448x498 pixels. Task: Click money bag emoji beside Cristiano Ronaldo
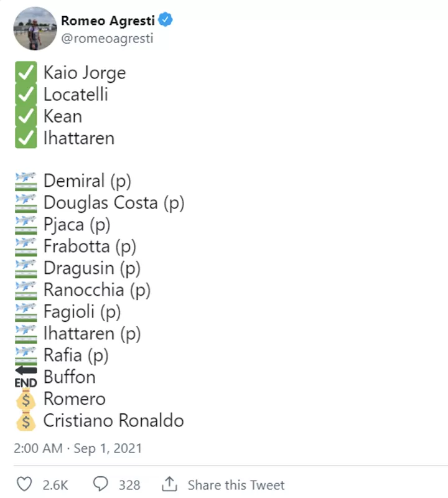[26, 421]
